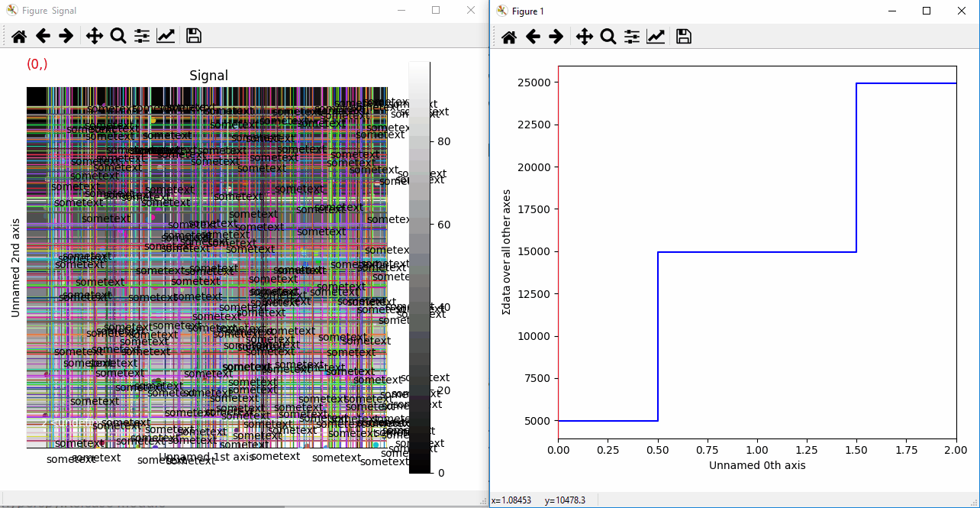
Task: Click Back navigation arrow in Figure 1
Action: pyautogui.click(x=533, y=36)
